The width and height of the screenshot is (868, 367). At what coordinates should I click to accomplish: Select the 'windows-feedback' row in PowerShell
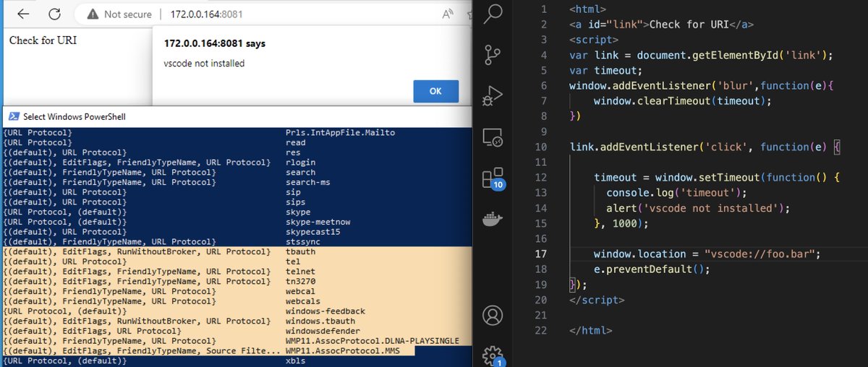point(184,311)
